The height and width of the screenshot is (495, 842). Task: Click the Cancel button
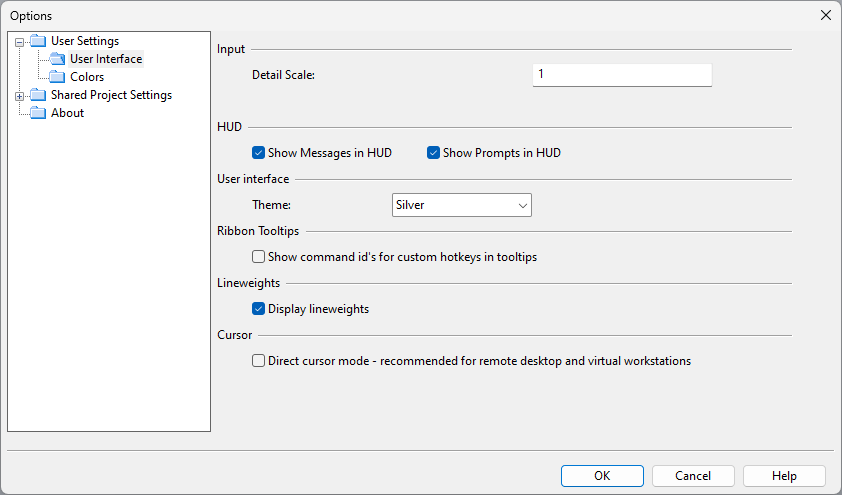click(693, 476)
